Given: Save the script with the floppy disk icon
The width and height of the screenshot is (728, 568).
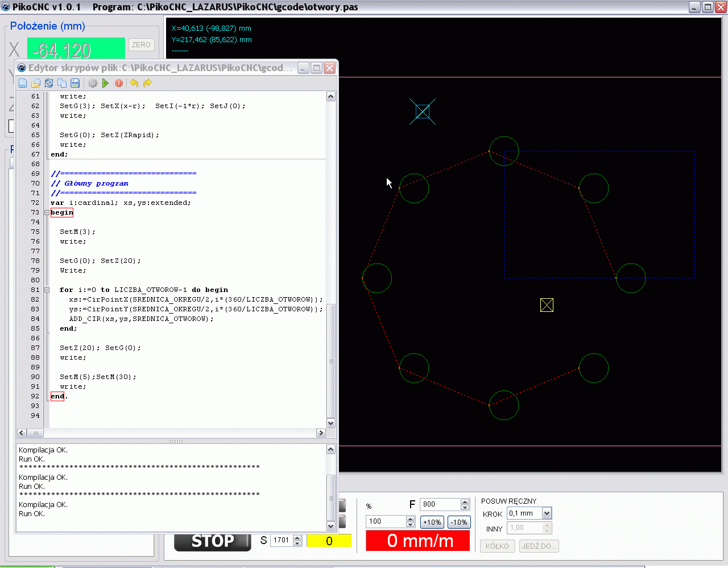Looking at the screenshot, I should point(75,83).
